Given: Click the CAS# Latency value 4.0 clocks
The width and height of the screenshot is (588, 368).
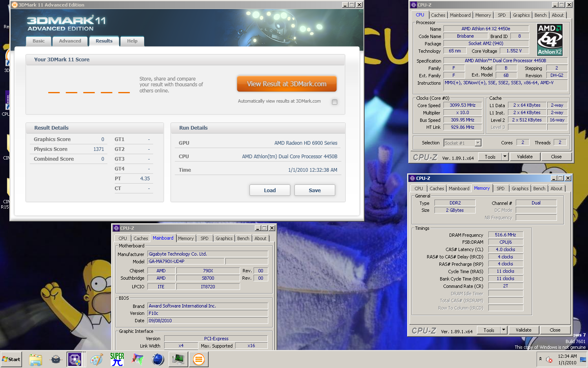Looking at the screenshot, I should [x=506, y=249].
